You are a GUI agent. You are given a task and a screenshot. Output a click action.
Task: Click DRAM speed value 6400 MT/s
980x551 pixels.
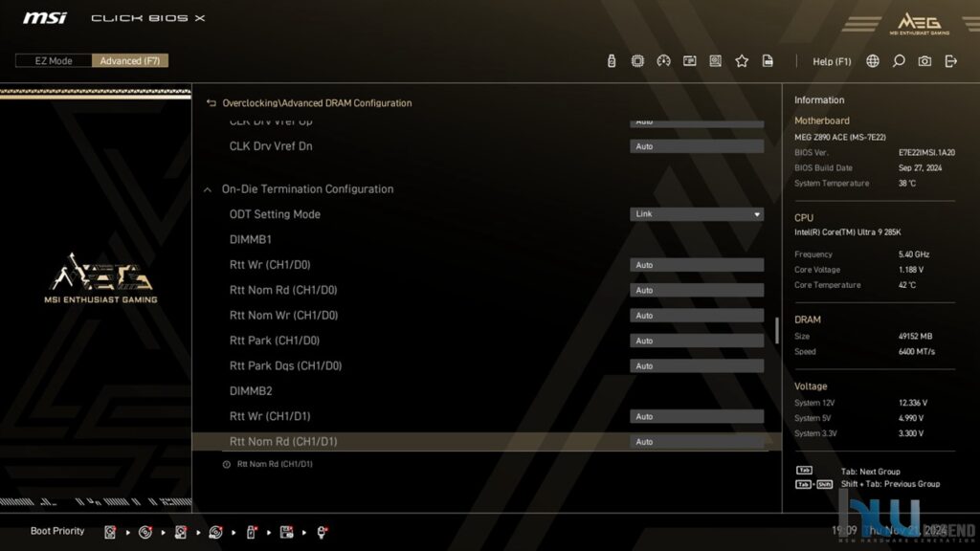[x=916, y=352]
